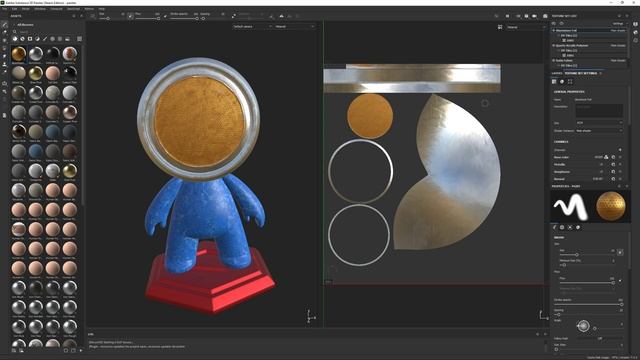This screenshot has height=360, width=640.
Task: Remove the Base color channel
Action: click(620, 157)
